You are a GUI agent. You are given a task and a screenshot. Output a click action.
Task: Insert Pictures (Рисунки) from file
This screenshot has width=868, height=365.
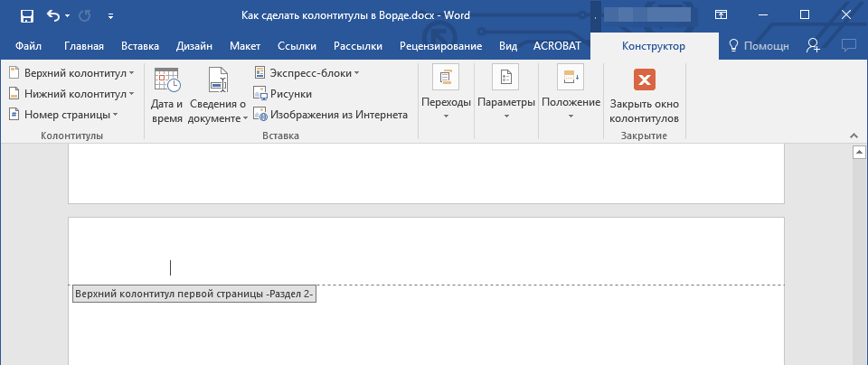(283, 93)
